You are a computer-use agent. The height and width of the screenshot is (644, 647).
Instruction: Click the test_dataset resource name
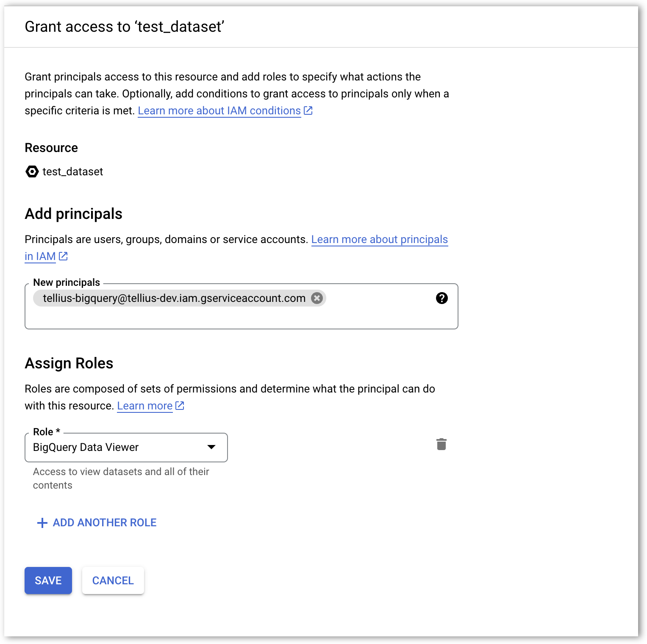[72, 171]
